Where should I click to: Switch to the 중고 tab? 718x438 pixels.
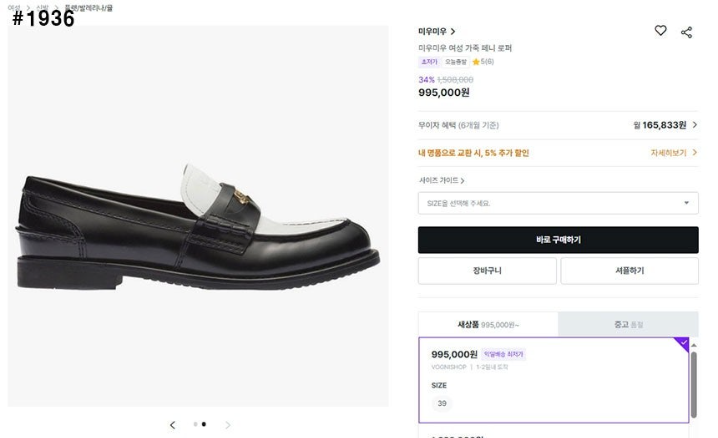click(628, 324)
